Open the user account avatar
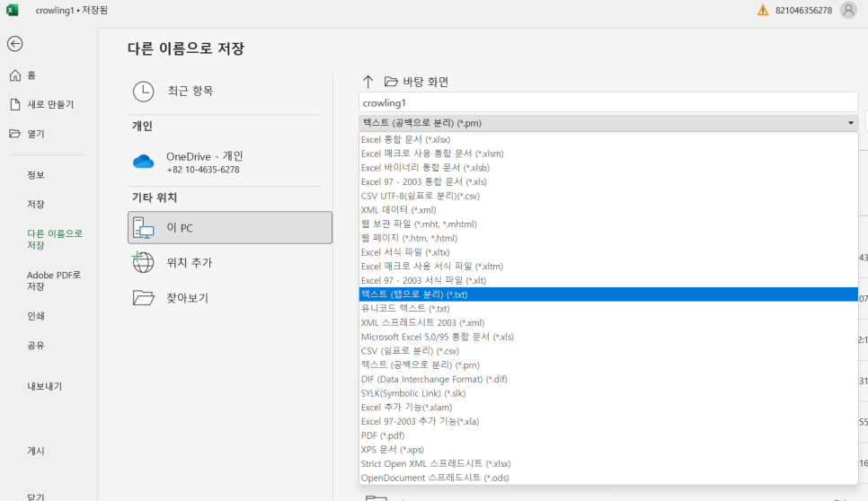The width and height of the screenshot is (868, 501). coord(848,10)
